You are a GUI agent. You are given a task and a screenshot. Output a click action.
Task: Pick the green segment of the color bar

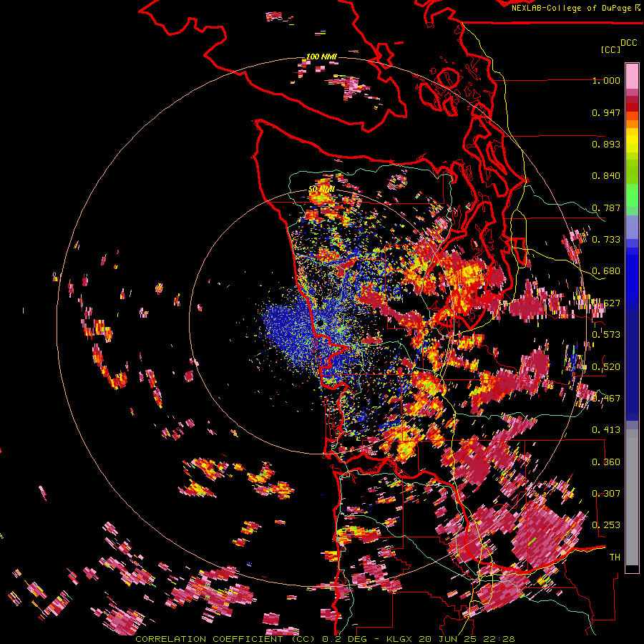click(x=632, y=195)
